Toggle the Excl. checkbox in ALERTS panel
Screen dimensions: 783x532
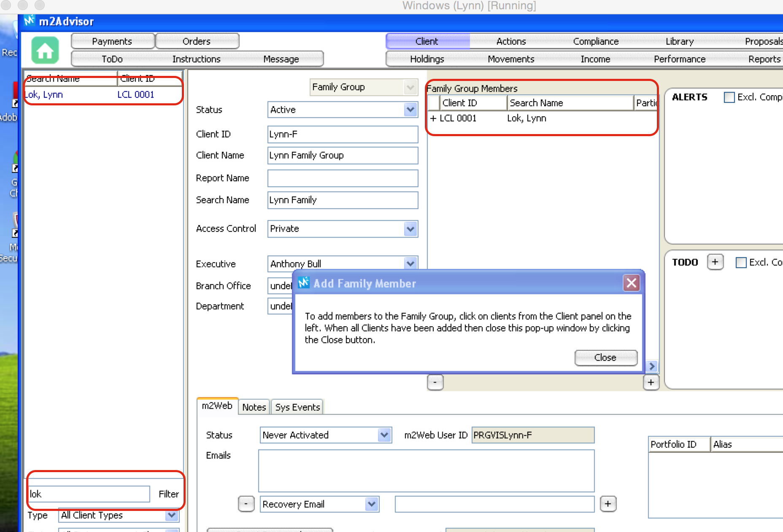(729, 97)
